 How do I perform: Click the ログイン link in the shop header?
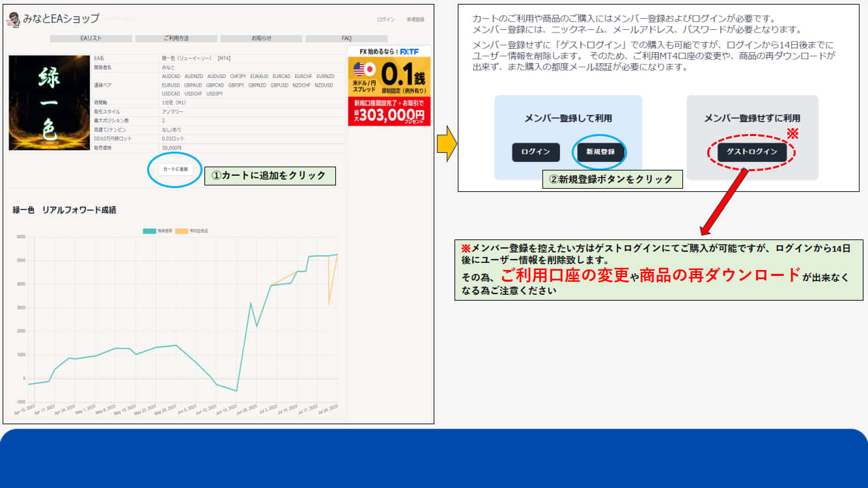[x=385, y=20]
